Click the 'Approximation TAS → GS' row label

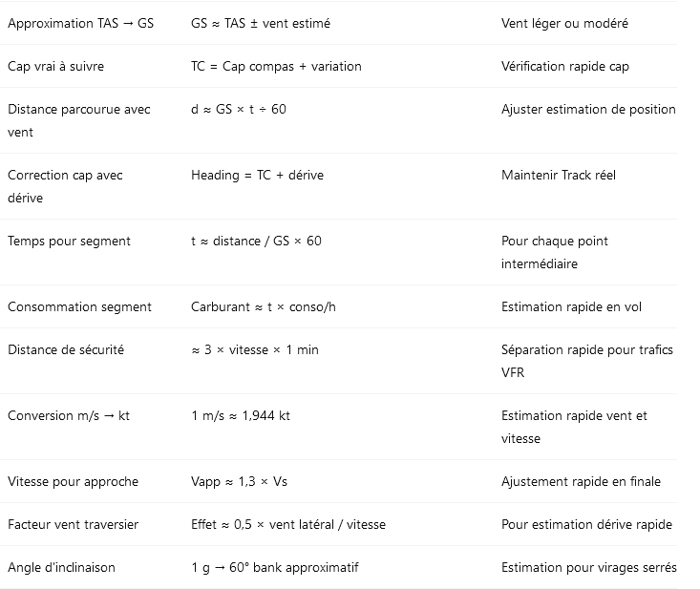[81, 23]
